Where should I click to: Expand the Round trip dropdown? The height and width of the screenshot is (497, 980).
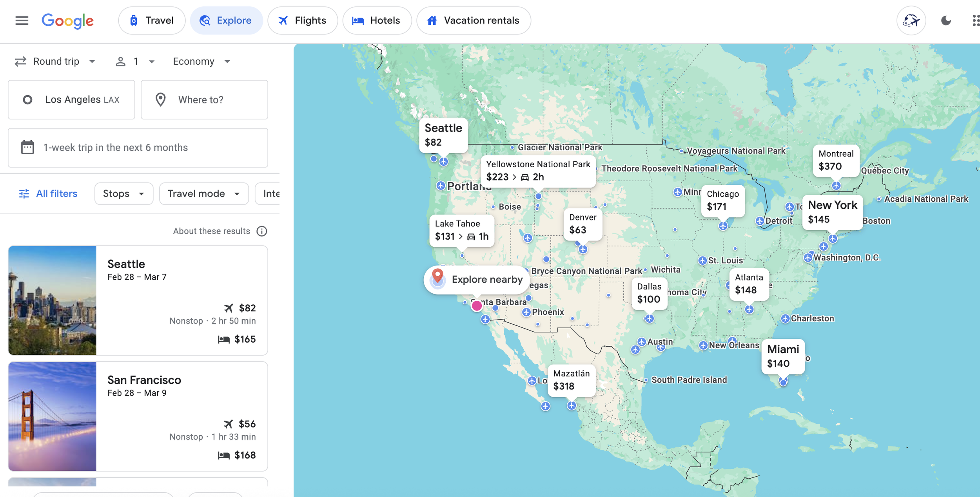pos(56,61)
